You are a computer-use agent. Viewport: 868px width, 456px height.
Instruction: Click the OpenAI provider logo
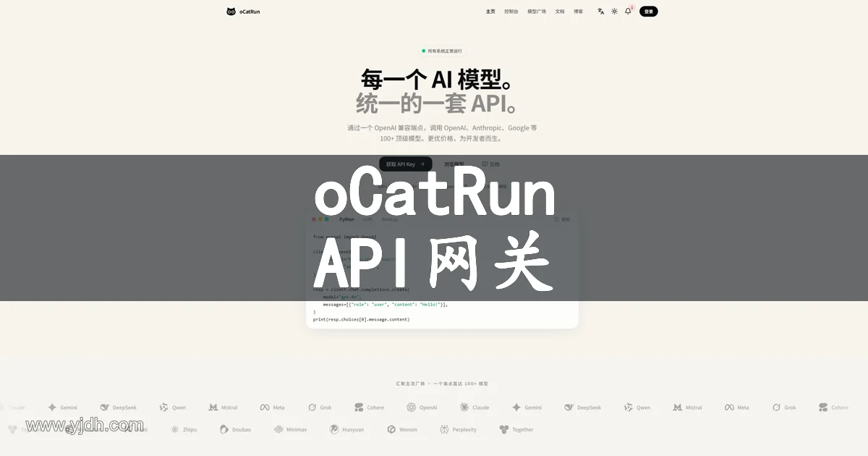click(422, 408)
